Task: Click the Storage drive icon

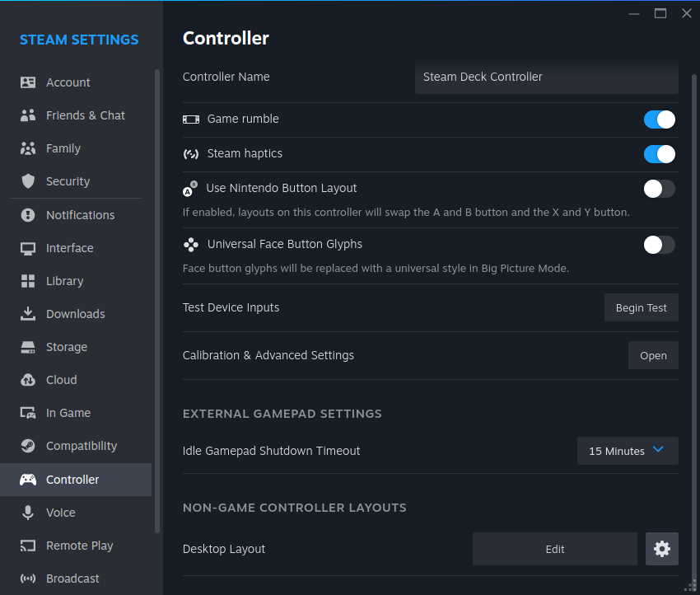Action: click(28, 347)
